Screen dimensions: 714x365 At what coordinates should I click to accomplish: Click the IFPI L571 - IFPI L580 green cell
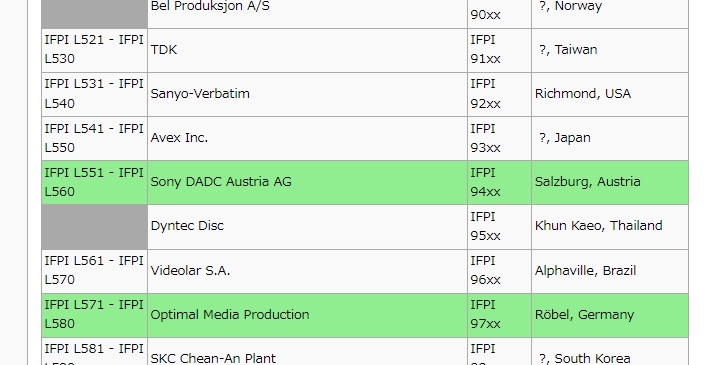pos(94,315)
